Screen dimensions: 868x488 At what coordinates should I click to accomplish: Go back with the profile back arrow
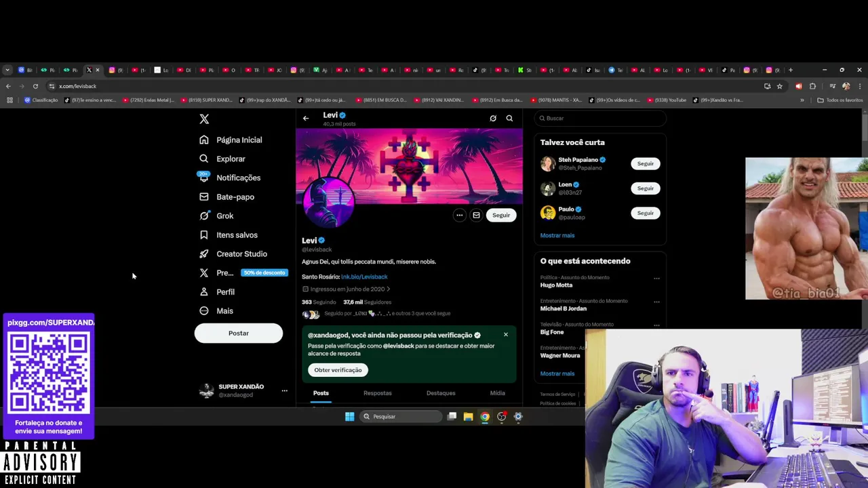click(x=306, y=119)
